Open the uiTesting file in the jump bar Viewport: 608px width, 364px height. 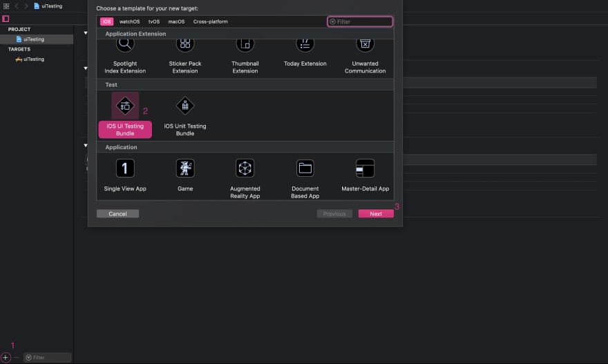pyautogui.click(x=48, y=6)
